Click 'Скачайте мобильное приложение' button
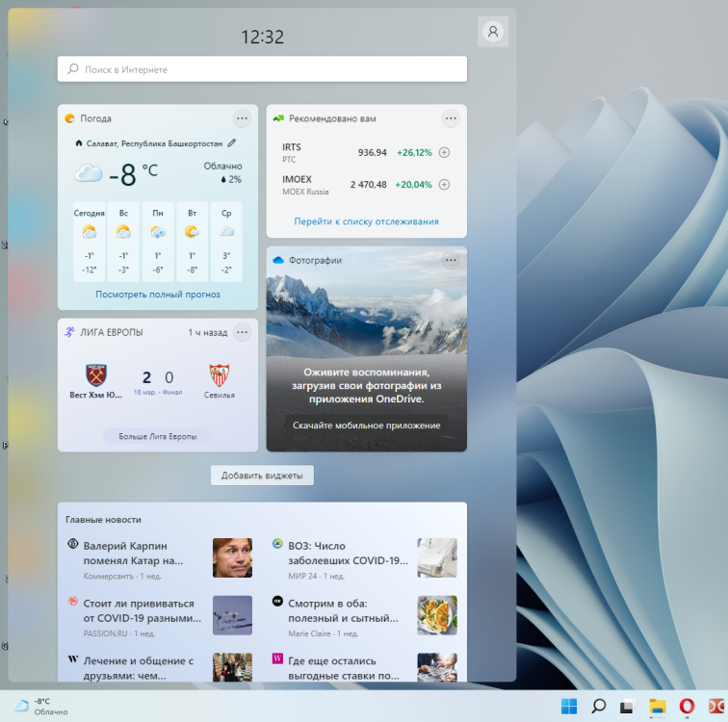This screenshot has height=722, width=728. click(x=366, y=425)
